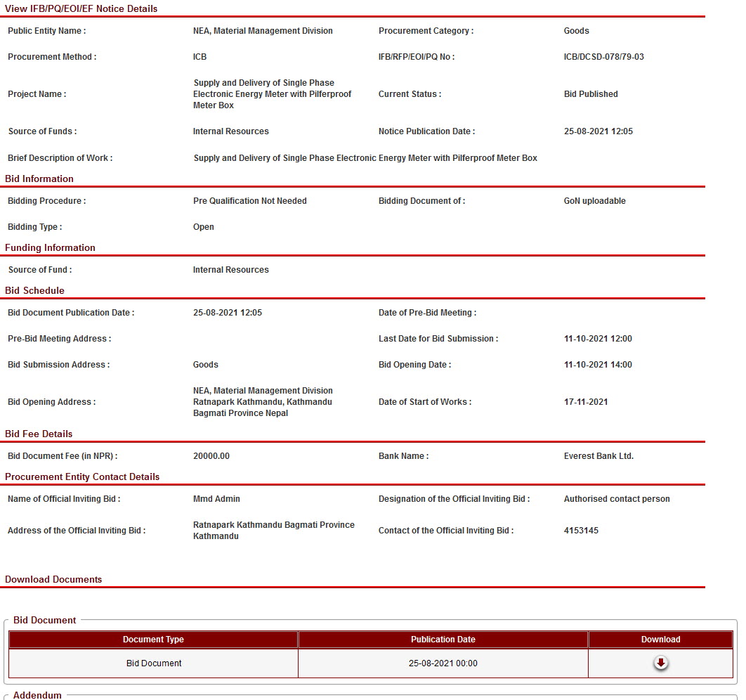Click the Funding Information section heading
Screen dimensions: 746x700
(x=50, y=247)
